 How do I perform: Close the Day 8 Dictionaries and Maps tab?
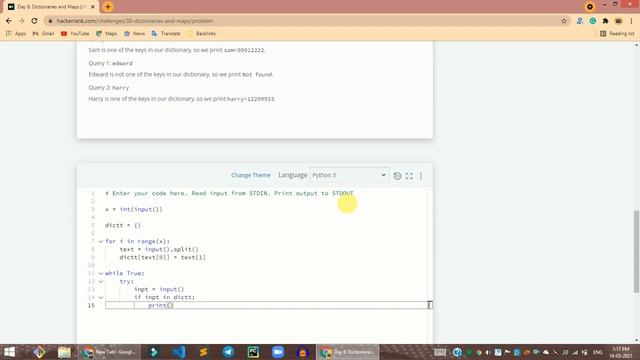(93, 7)
